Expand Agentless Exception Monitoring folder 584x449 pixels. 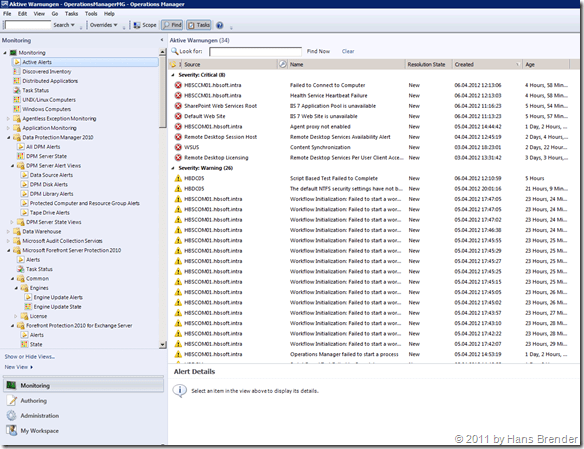pos(9,118)
